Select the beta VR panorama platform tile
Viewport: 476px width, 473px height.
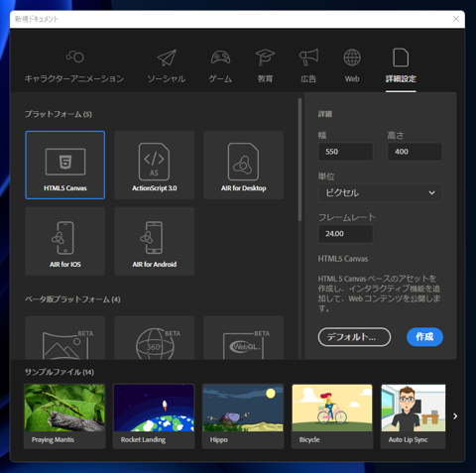click(x=65, y=338)
